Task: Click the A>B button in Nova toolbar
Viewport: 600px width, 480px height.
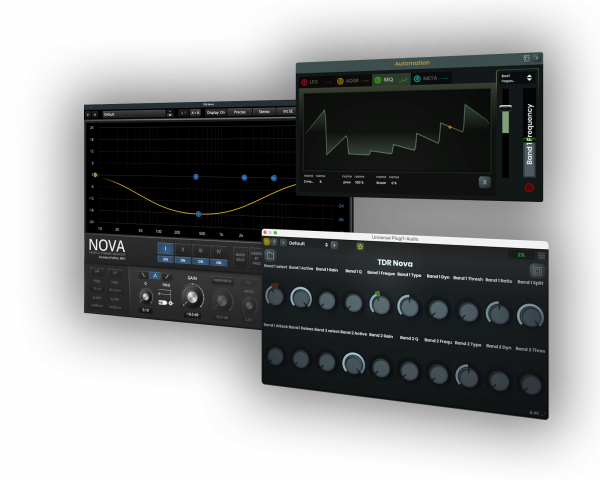Action: 195,113
